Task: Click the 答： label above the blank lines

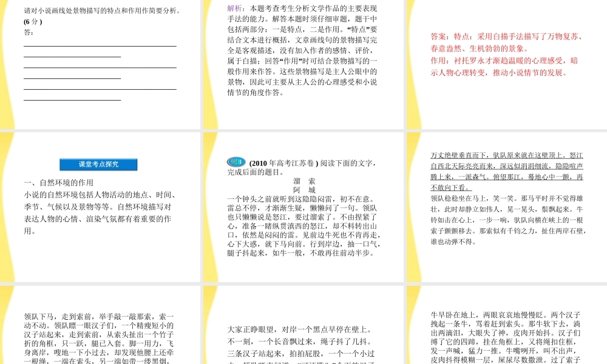Action: pyautogui.click(x=29, y=32)
